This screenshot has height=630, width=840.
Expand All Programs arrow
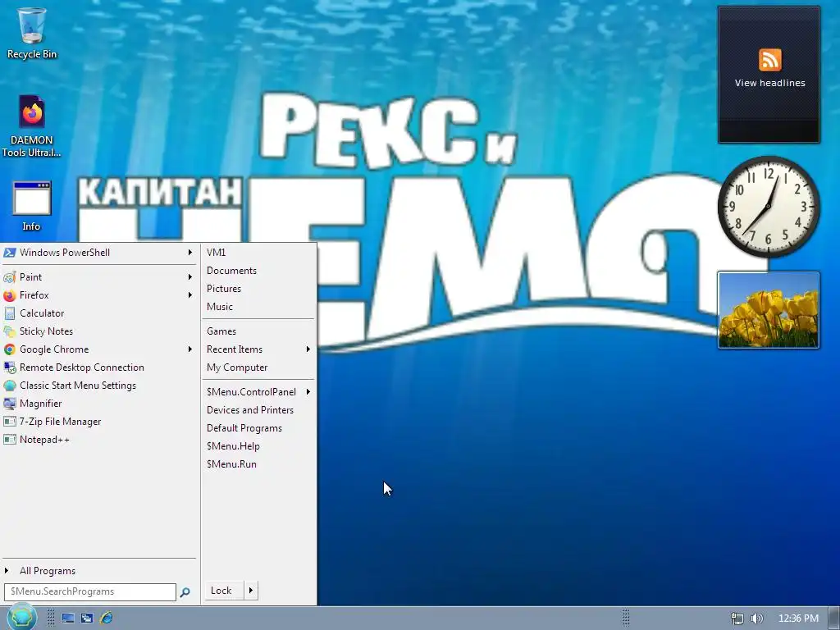[7, 571]
